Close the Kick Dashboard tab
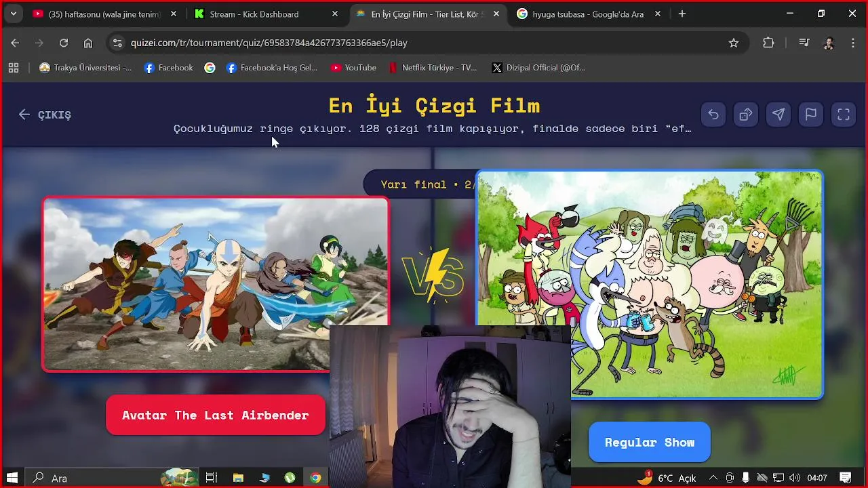 [x=335, y=14]
